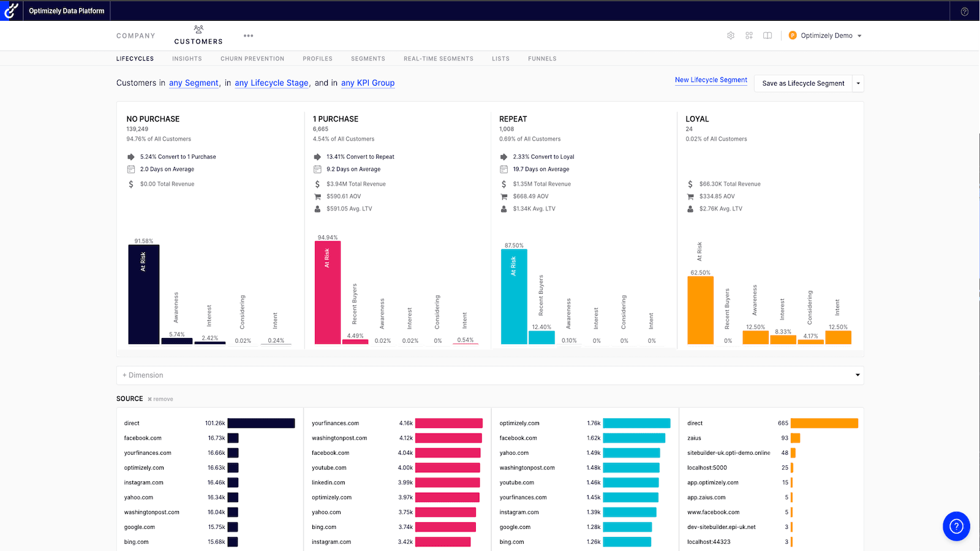Click the Optimizely logo at top left
The image size is (980, 551).
click(10, 10)
